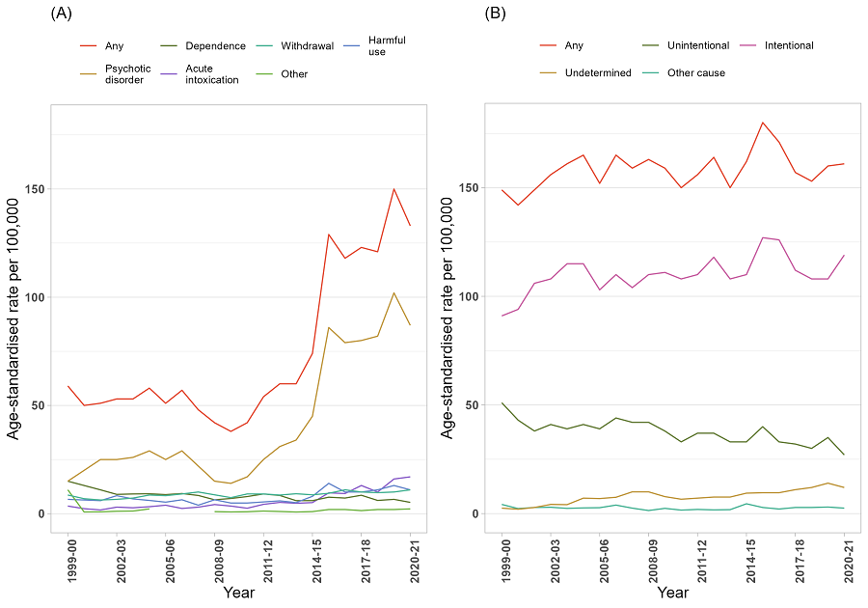
Task: Click the '2005-06' x-axis tick in panel B
Action: point(604,560)
